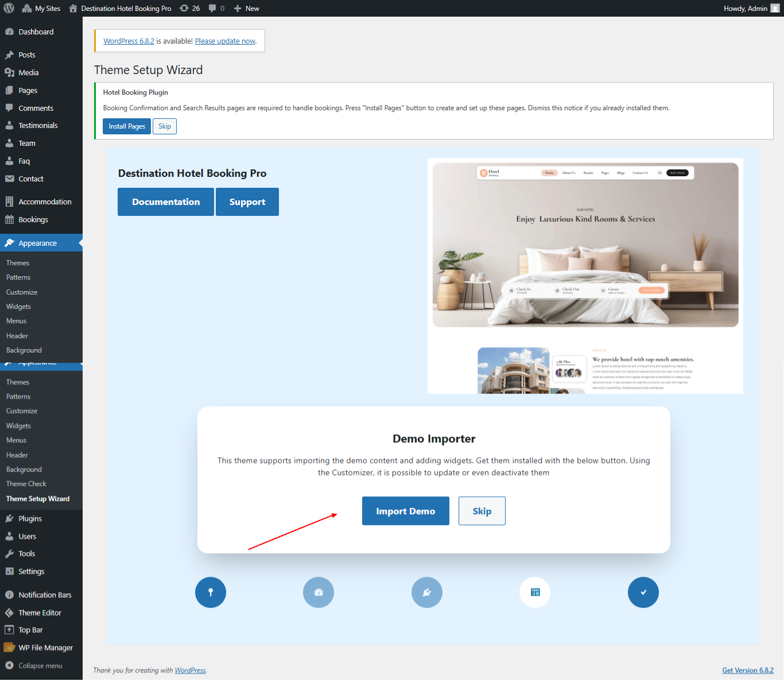Viewport: 784px width, 681px height.
Task: Open Patterns in upper Appearance submenu
Action: pyautogui.click(x=18, y=277)
